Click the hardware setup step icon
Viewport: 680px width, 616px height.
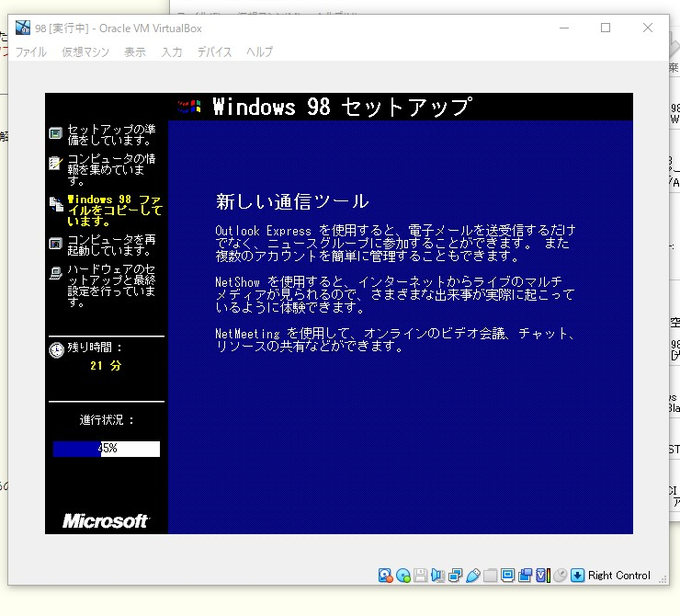click(x=56, y=273)
